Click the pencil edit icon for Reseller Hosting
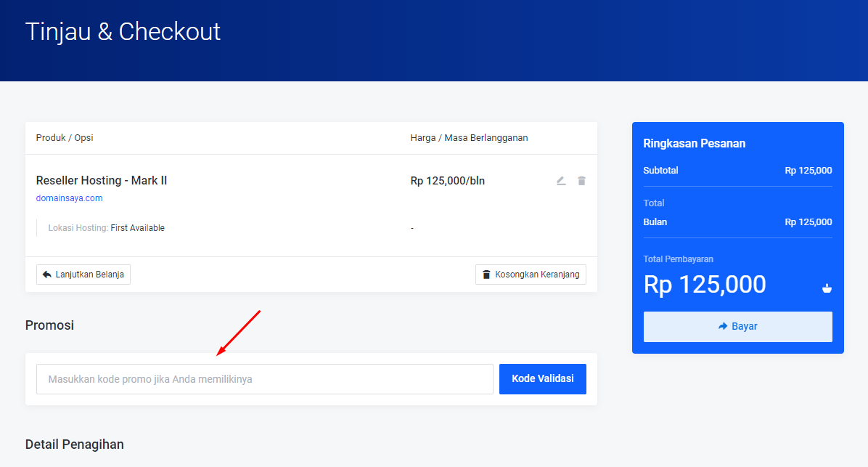This screenshot has width=868, height=467. tap(561, 181)
